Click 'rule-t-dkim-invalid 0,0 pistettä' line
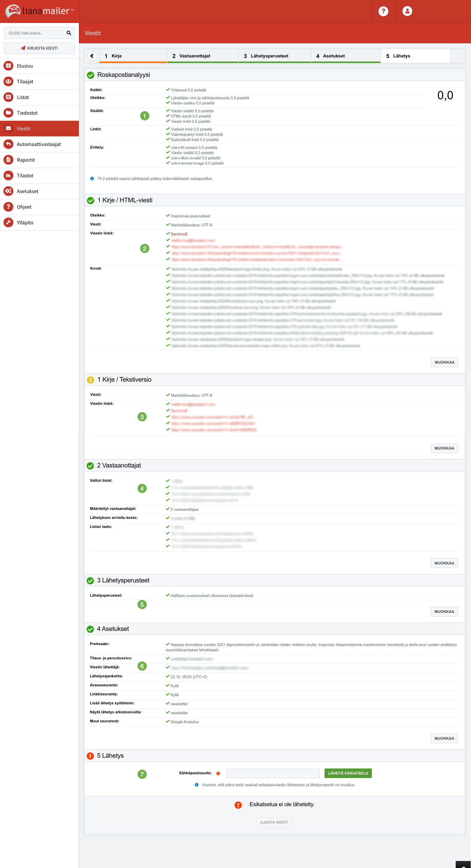 195,158
